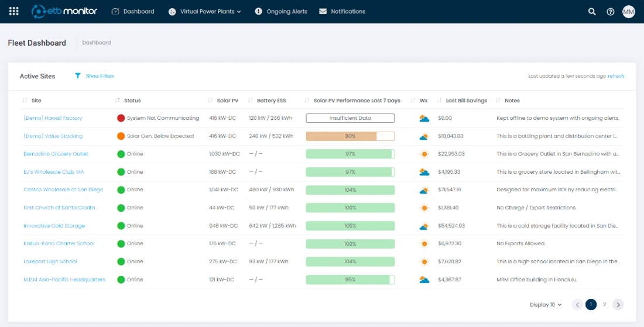Click sunny weather icon for Bernadino Grocery Outlet

(424, 154)
